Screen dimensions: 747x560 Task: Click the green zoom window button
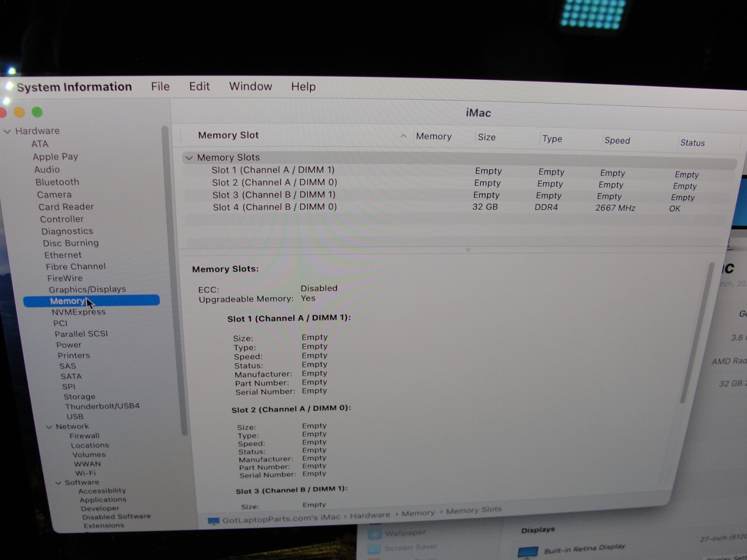coord(37,112)
